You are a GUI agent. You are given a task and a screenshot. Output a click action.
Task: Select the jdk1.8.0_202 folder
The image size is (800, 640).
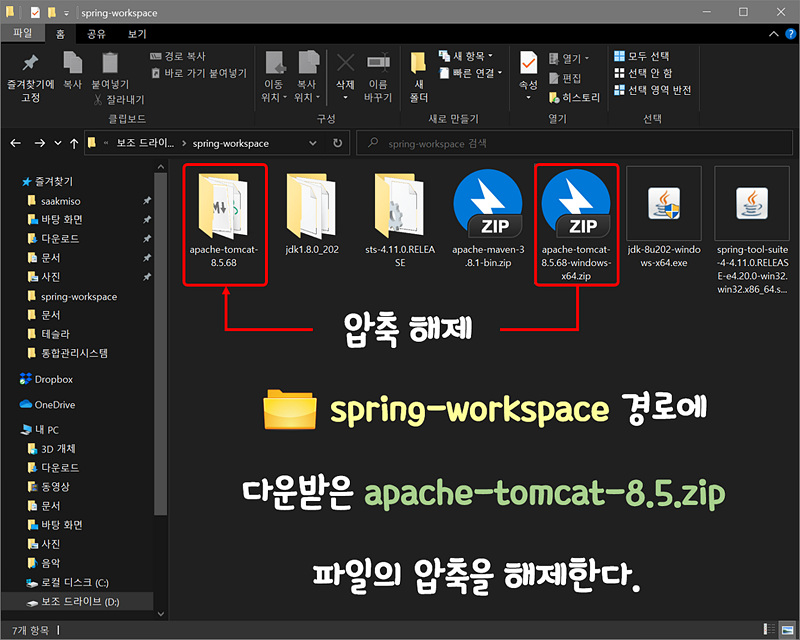pyautogui.click(x=312, y=214)
